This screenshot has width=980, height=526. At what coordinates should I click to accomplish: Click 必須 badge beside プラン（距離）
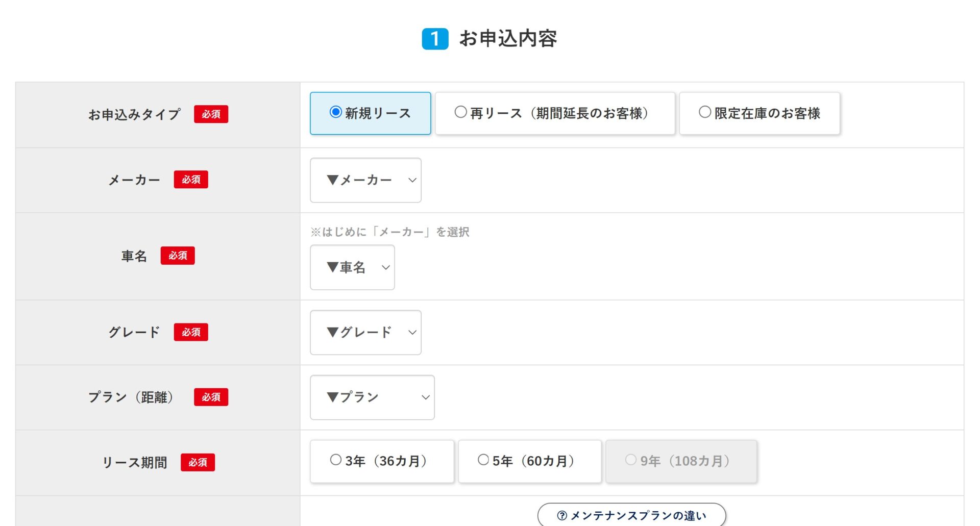click(211, 397)
